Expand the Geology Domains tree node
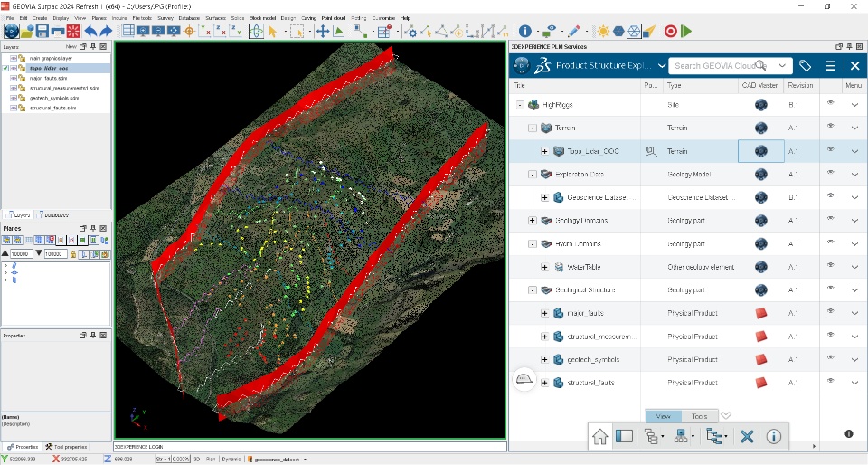 (x=532, y=221)
